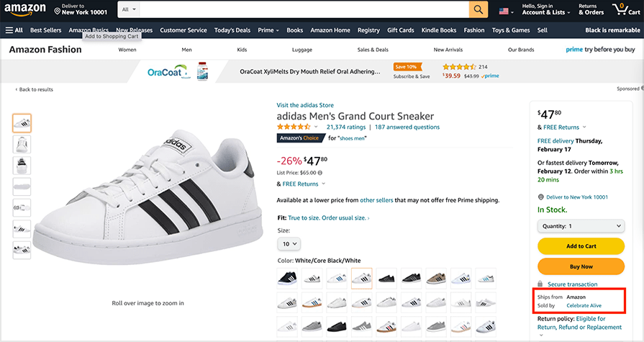
Task: Click the Amazon search text field
Action: [302, 9]
